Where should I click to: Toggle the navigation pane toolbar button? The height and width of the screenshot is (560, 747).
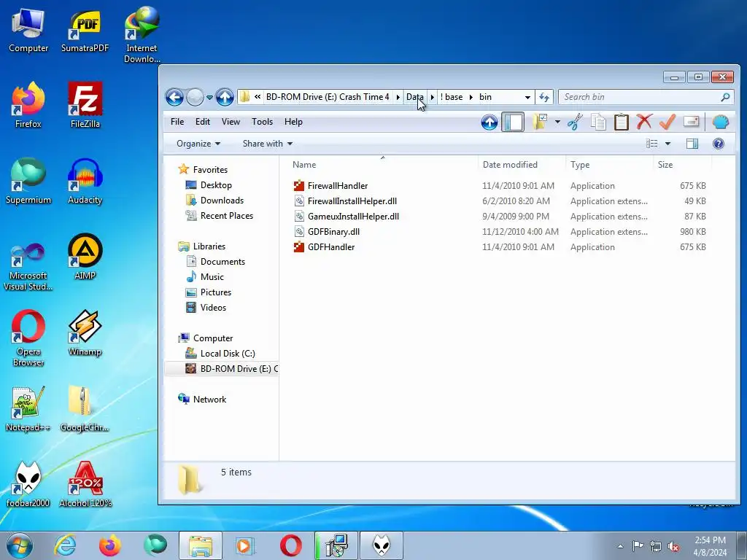[x=513, y=122]
